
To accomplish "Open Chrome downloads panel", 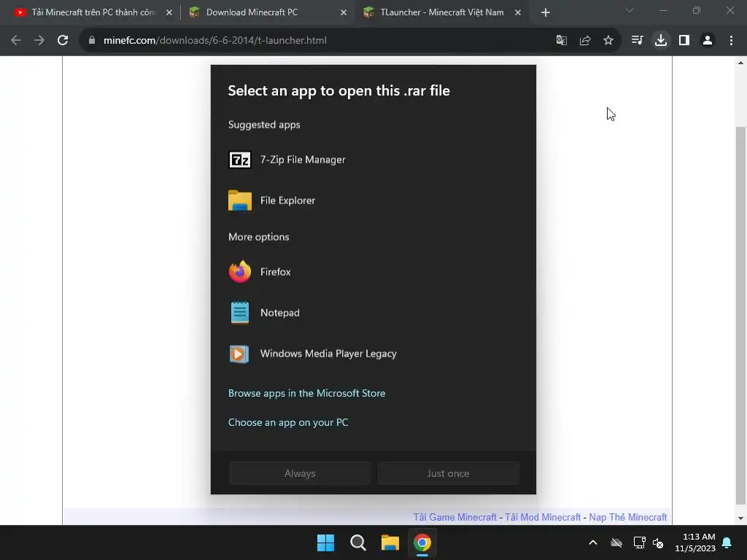I will click(661, 41).
